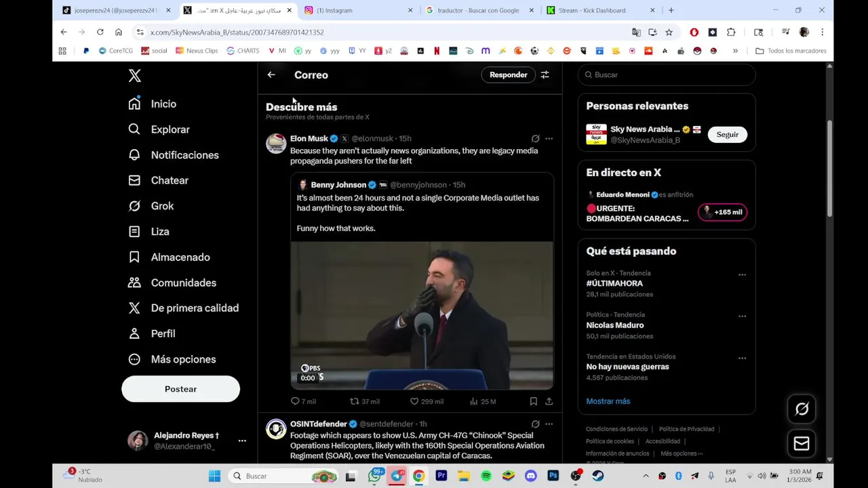Follow Sky News Arabia with Seguir
868x488 pixels.
click(727, 134)
